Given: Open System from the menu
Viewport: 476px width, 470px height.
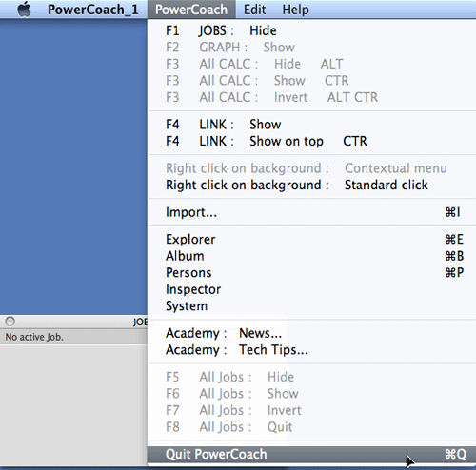Looking at the screenshot, I should point(311,306).
